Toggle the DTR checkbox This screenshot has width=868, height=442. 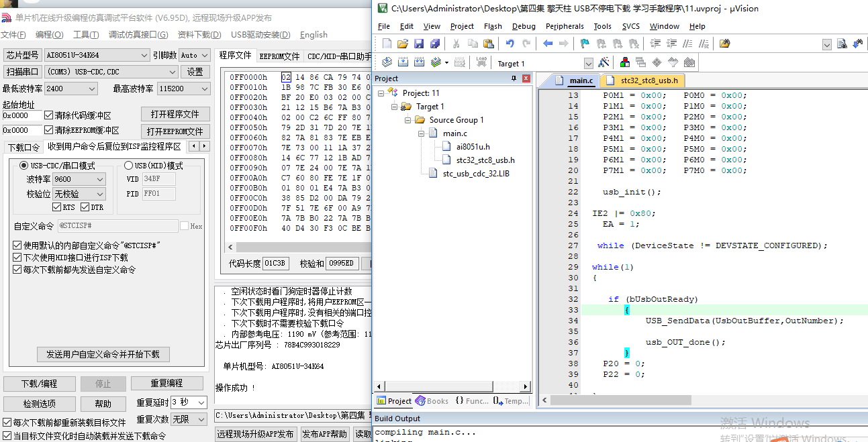point(84,207)
